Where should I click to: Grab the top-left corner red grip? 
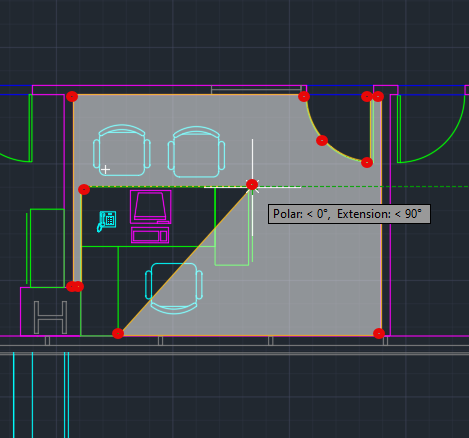click(72, 97)
